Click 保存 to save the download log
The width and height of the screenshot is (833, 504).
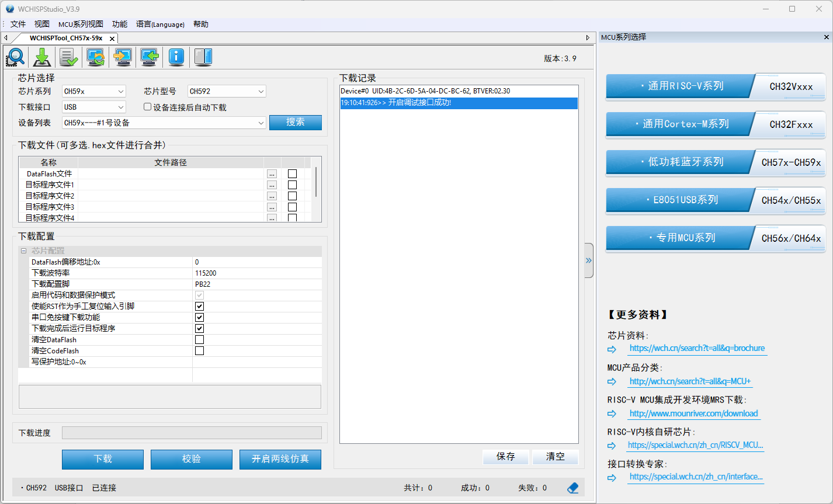tap(506, 457)
